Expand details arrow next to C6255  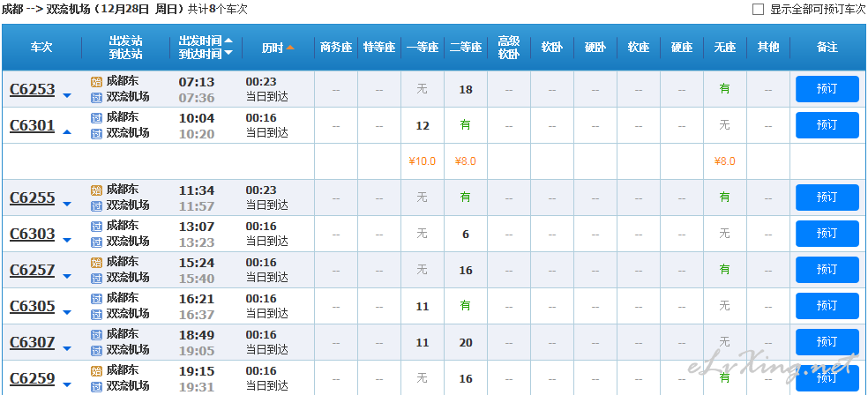click(67, 205)
